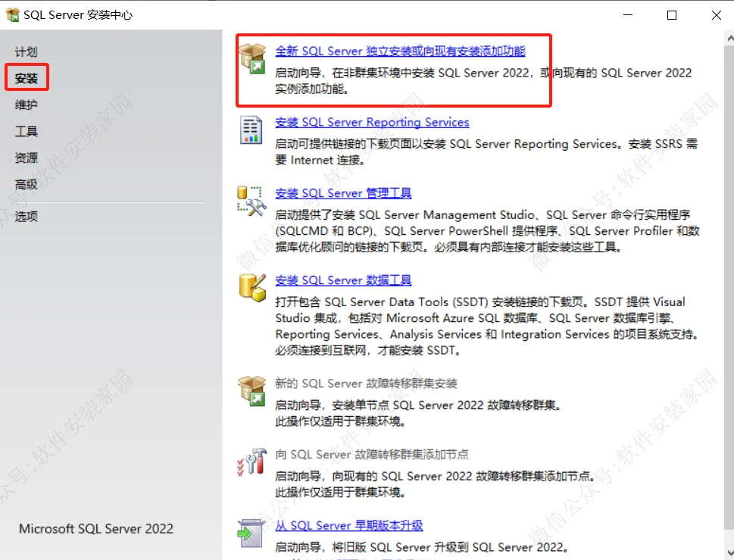Open 安装 SQL Server 数据工具 link
The height and width of the screenshot is (560, 734).
pos(343,280)
